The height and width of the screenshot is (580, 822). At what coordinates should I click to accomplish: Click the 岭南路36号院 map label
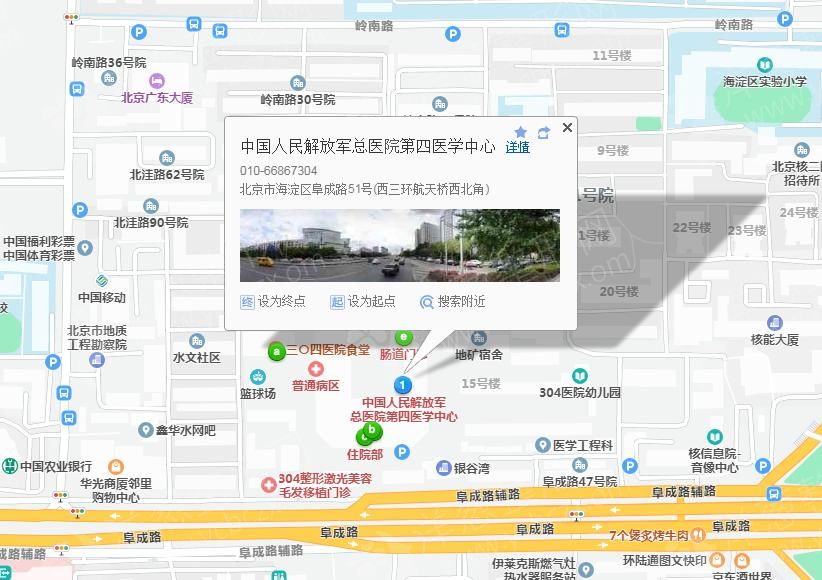(109, 63)
